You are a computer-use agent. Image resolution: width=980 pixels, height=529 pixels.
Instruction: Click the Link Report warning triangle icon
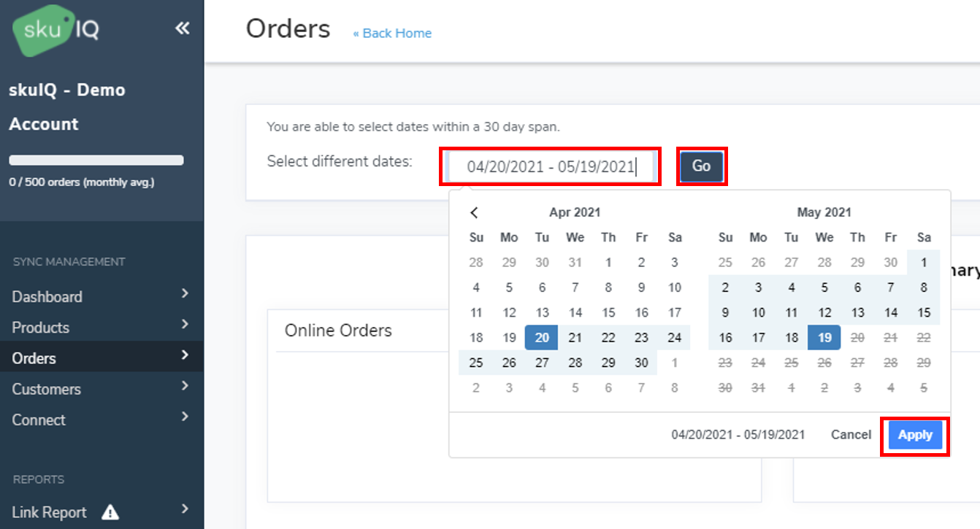pyautogui.click(x=110, y=512)
